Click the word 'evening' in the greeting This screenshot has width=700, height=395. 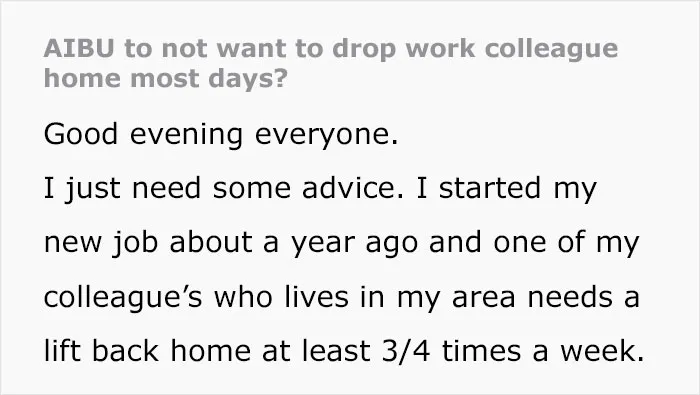click(186, 135)
